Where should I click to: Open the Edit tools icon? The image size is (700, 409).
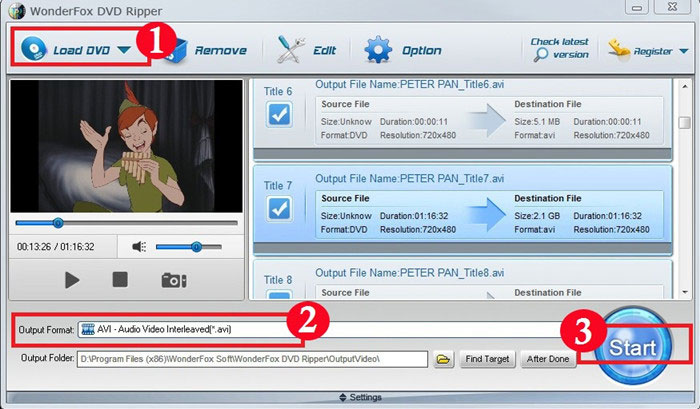click(291, 50)
